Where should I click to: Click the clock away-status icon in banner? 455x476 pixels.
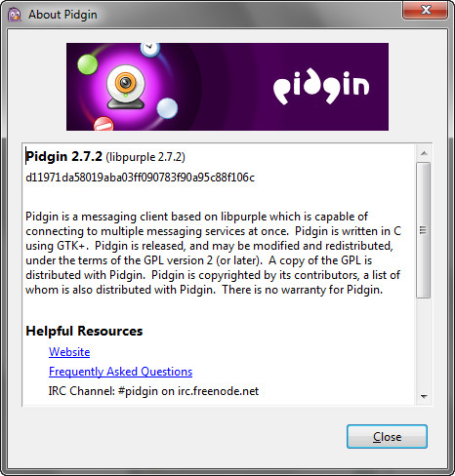(x=150, y=50)
